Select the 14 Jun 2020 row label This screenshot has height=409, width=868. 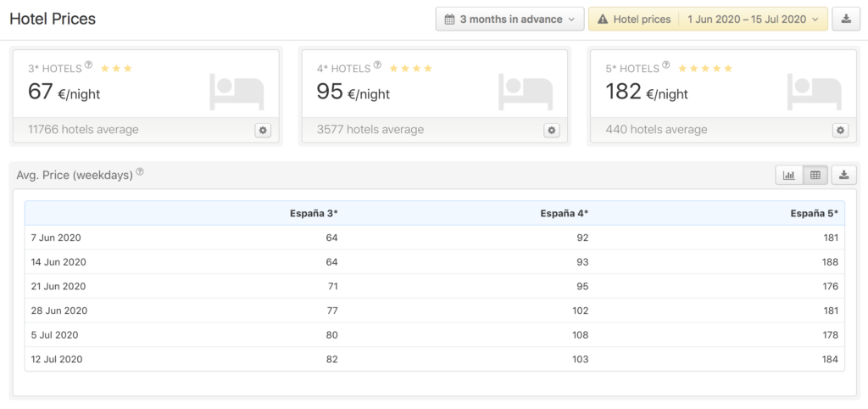58,262
